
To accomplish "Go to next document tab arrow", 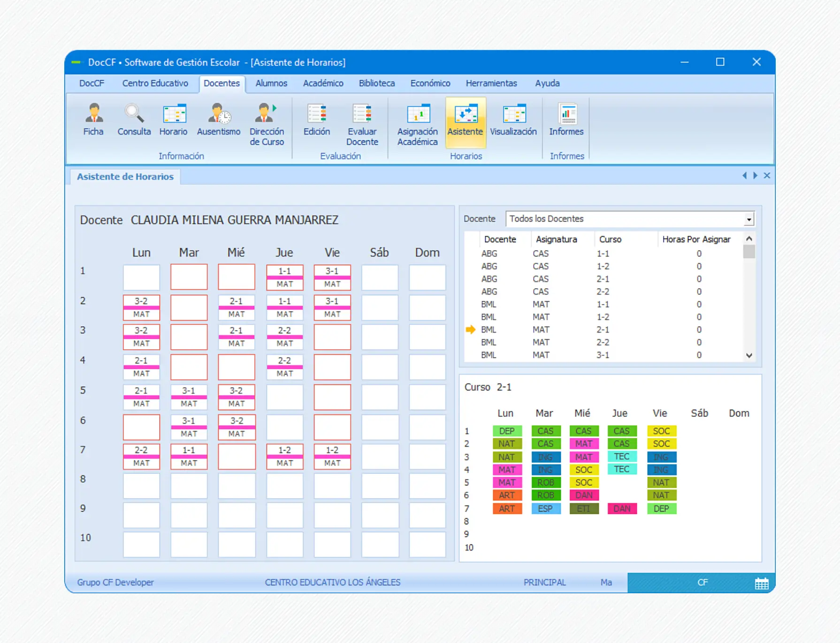I will click(x=755, y=176).
